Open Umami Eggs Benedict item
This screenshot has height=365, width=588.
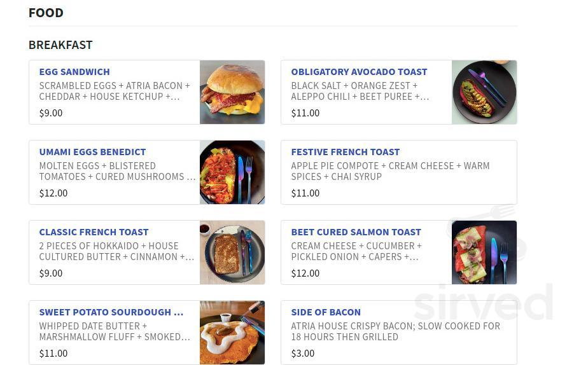pyautogui.click(x=92, y=152)
